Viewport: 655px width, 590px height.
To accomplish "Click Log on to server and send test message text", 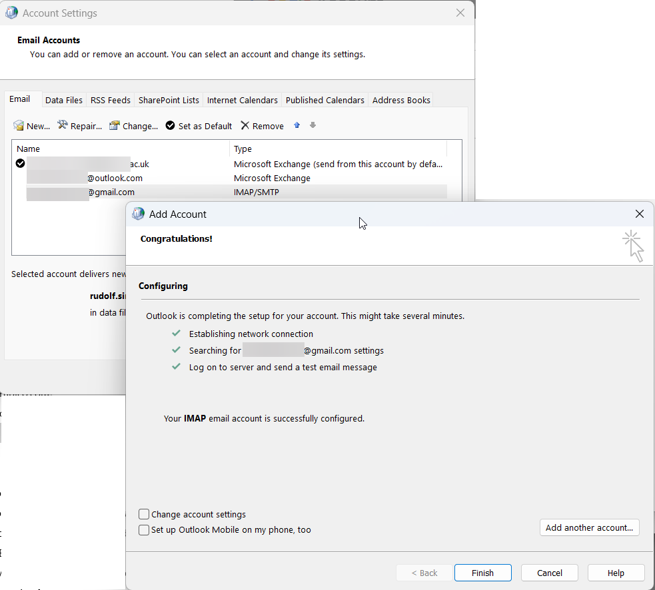I will (x=283, y=367).
